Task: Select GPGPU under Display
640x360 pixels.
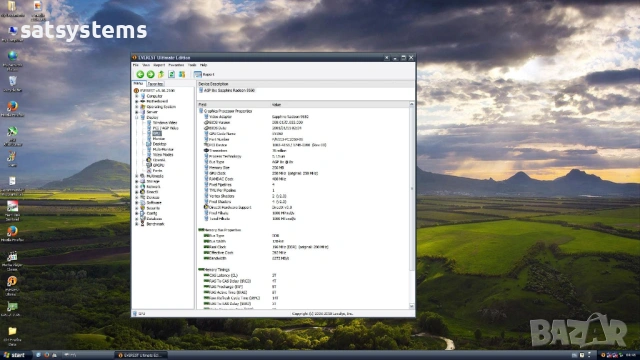Action: point(158,165)
